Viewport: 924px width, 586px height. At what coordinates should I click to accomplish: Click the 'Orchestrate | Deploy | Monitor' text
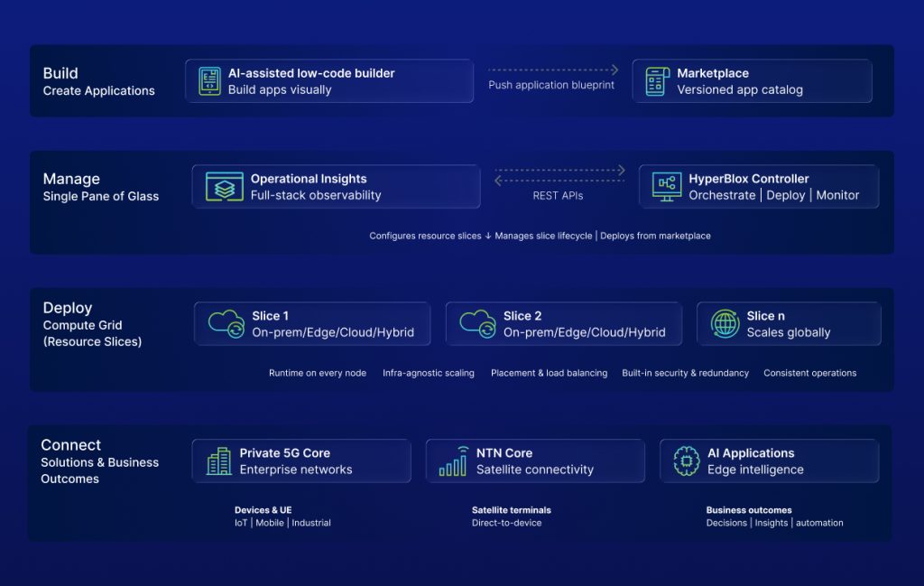point(773,195)
